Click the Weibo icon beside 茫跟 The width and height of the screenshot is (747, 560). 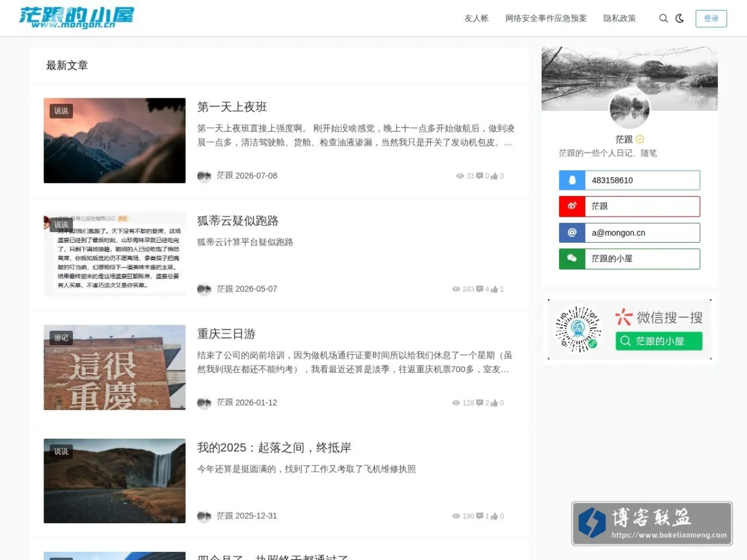pos(572,207)
